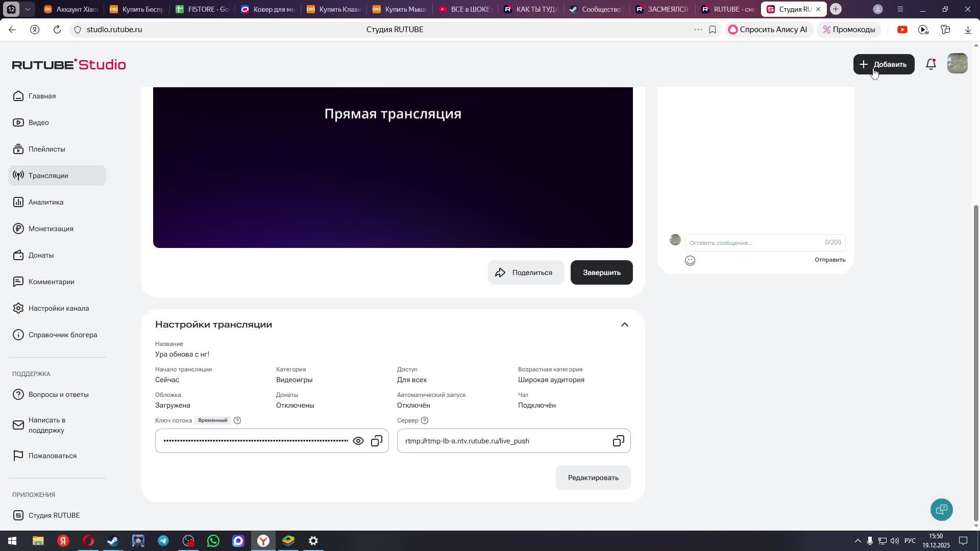Collapse the Настройки трансляции section
This screenshot has width=980, height=551.
click(625, 324)
